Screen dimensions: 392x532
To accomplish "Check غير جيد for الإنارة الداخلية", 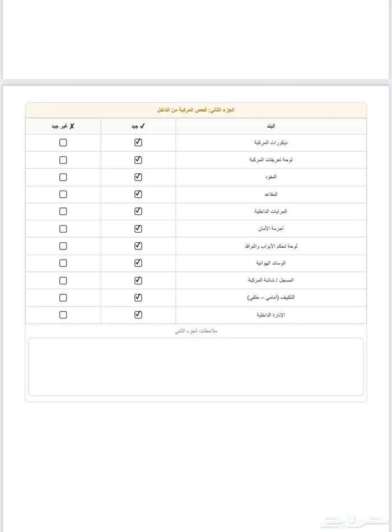I will [63, 314].
